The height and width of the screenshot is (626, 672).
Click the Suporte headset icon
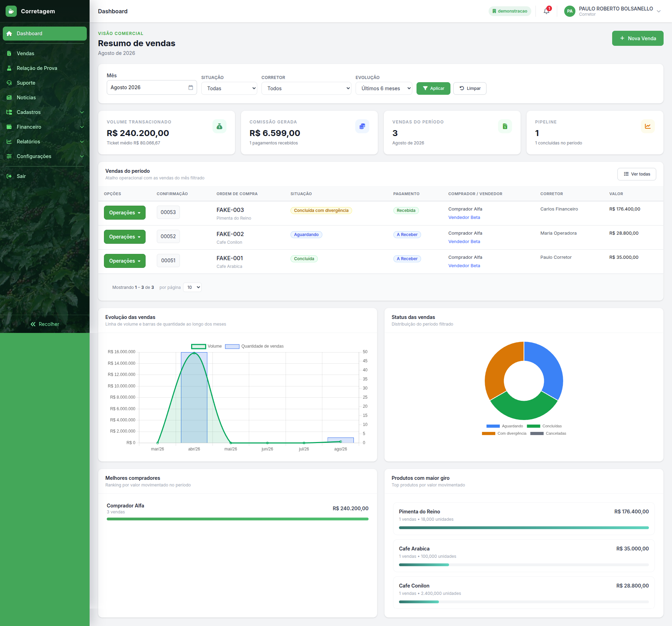9,83
